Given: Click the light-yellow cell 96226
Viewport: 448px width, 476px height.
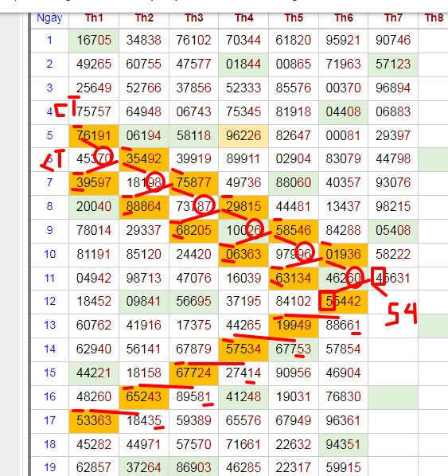Looking at the screenshot, I should click(x=243, y=135).
